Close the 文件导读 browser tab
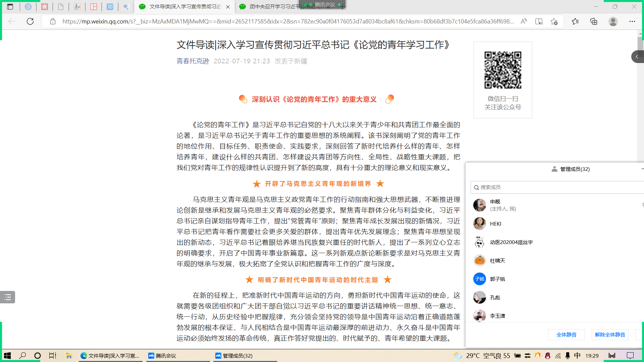Image resolution: width=644 pixels, height=362 pixels. (228, 7)
